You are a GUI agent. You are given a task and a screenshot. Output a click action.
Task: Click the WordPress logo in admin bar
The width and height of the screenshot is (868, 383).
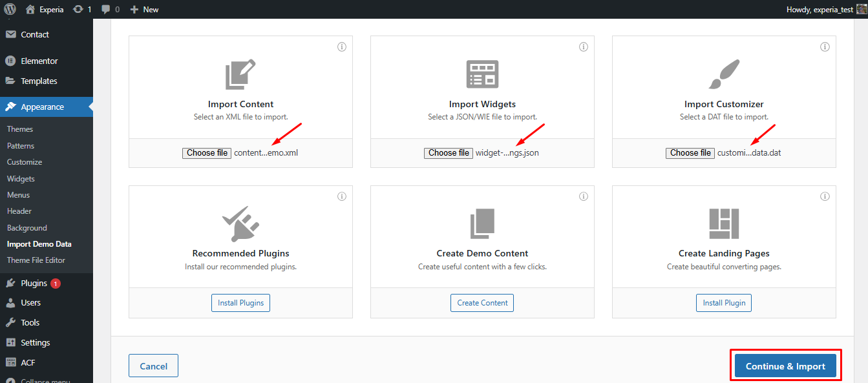coord(10,9)
